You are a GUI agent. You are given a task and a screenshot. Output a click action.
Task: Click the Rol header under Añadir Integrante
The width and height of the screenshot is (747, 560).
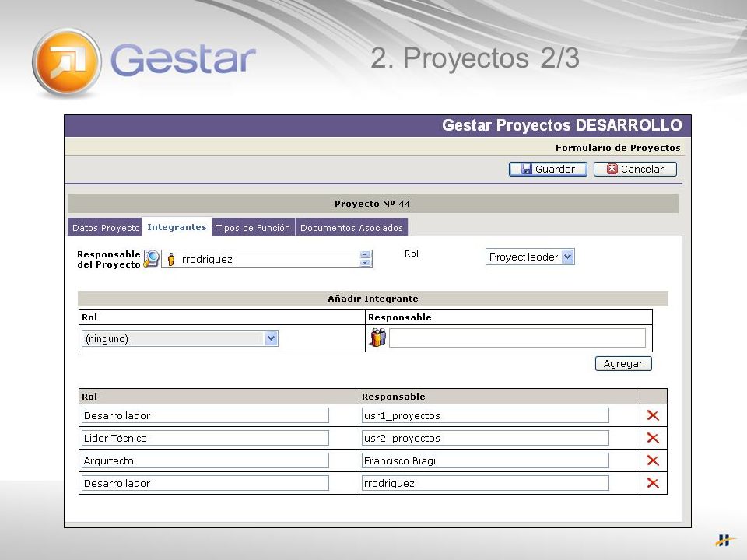pyautogui.click(x=89, y=317)
